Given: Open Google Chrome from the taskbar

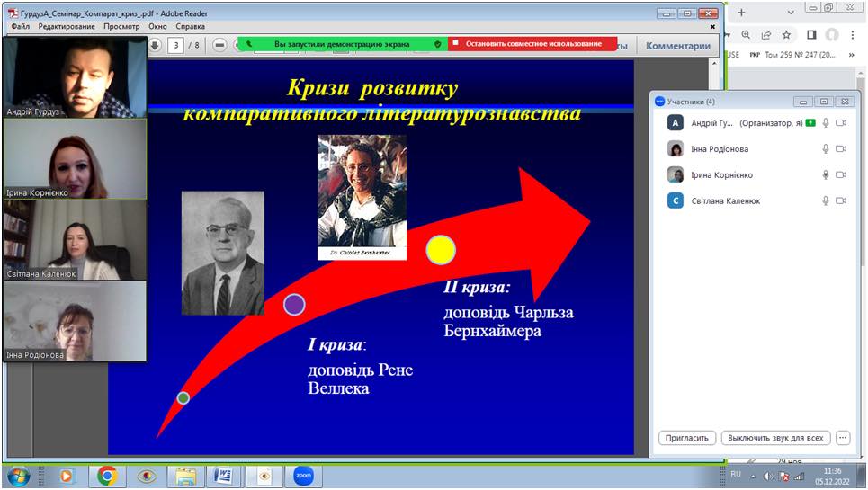Looking at the screenshot, I should click(x=106, y=475).
